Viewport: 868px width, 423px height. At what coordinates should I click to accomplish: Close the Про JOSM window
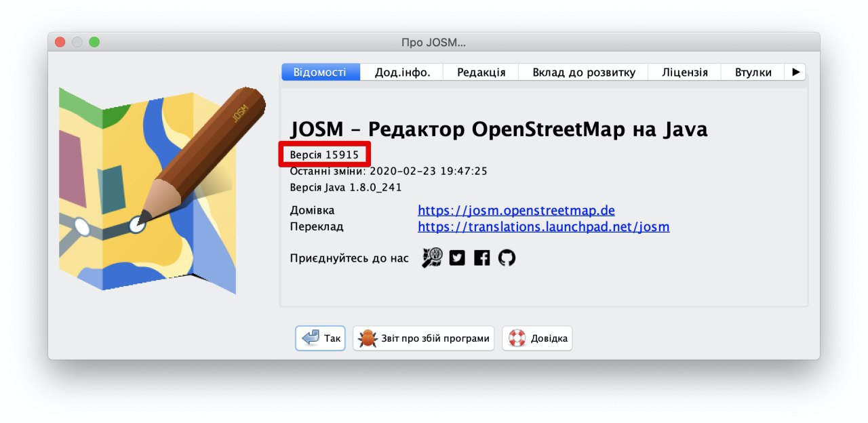tap(60, 42)
